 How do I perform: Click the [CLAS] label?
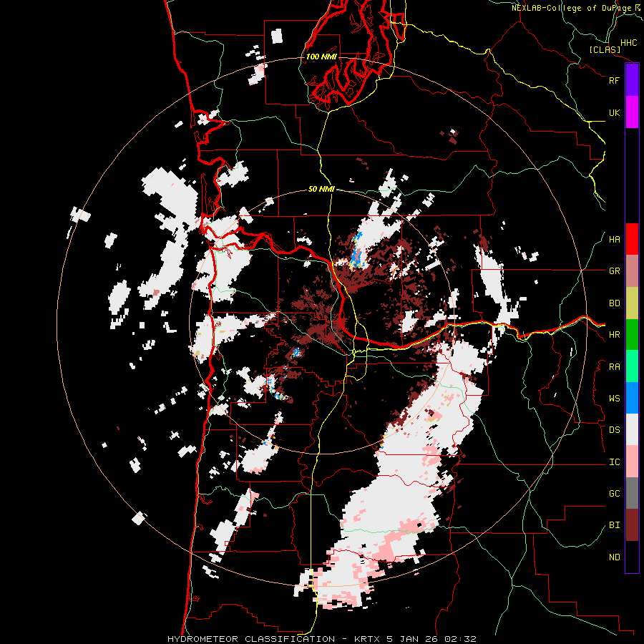[605, 50]
